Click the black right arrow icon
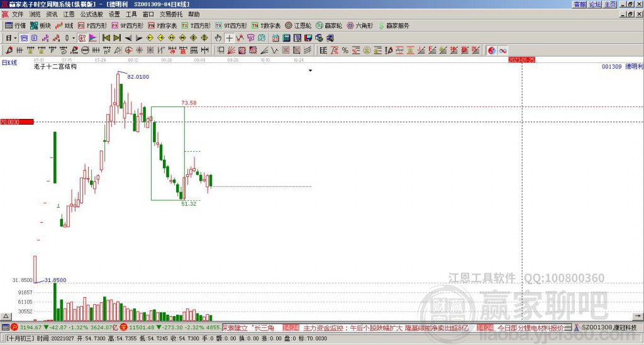The image size is (644, 345). point(139,38)
